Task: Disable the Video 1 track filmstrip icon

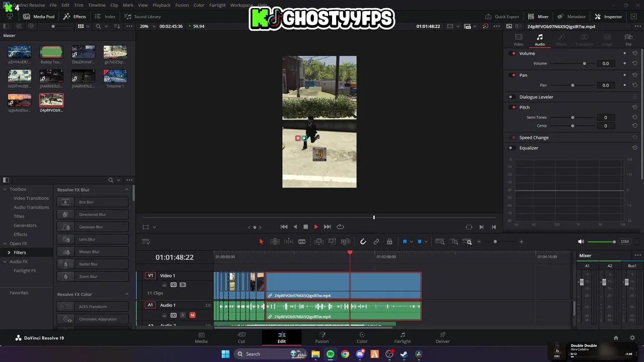Action: point(183,285)
